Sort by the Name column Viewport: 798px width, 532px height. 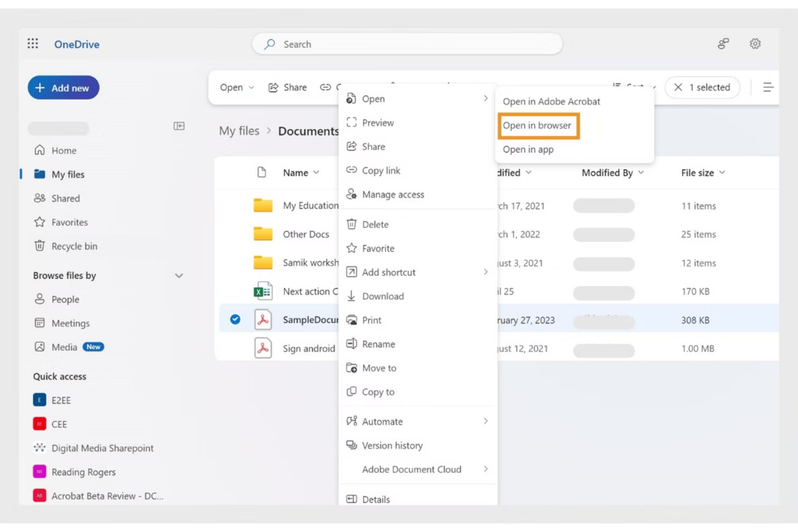301,172
